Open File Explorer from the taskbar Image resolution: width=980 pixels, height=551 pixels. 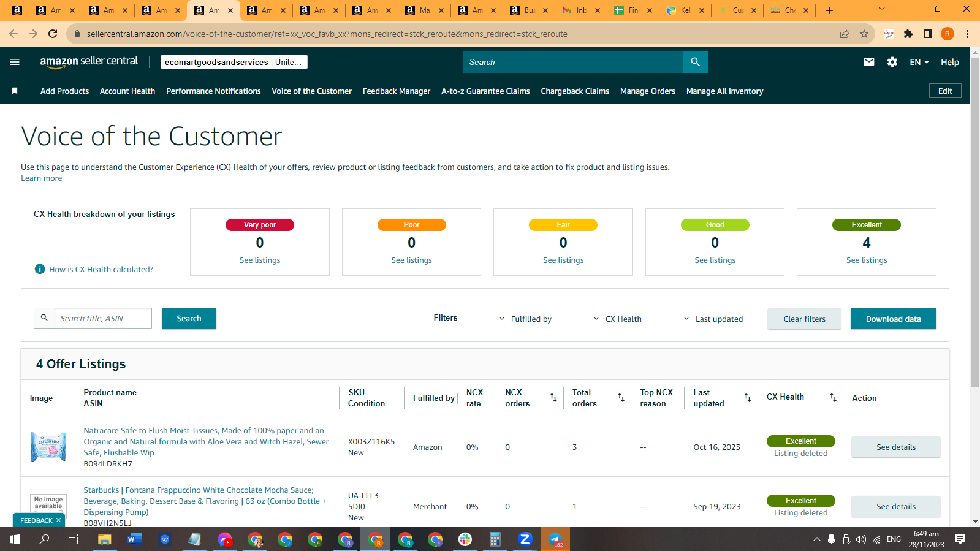(105, 539)
